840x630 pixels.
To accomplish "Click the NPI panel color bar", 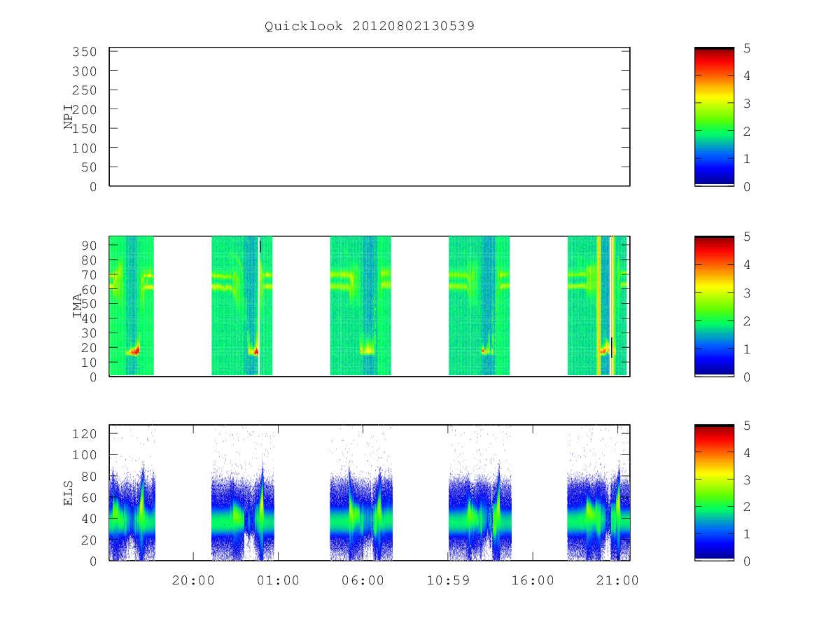I will [714, 117].
